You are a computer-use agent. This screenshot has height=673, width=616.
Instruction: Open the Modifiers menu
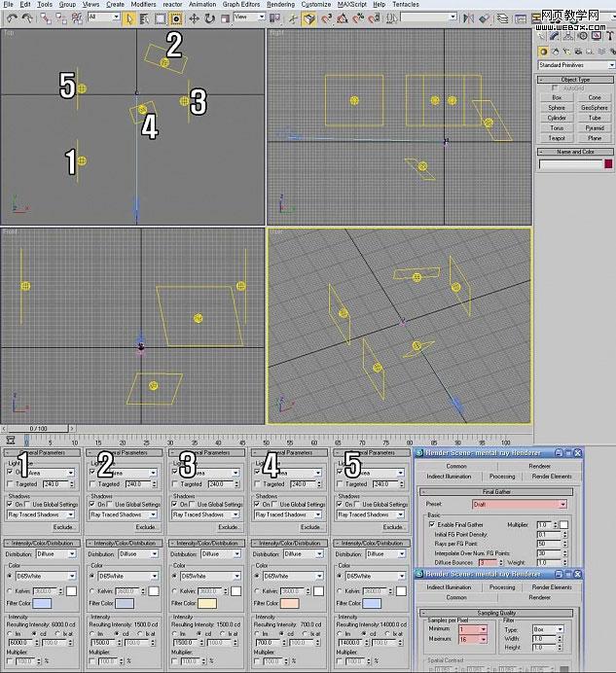tap(143, 4)
